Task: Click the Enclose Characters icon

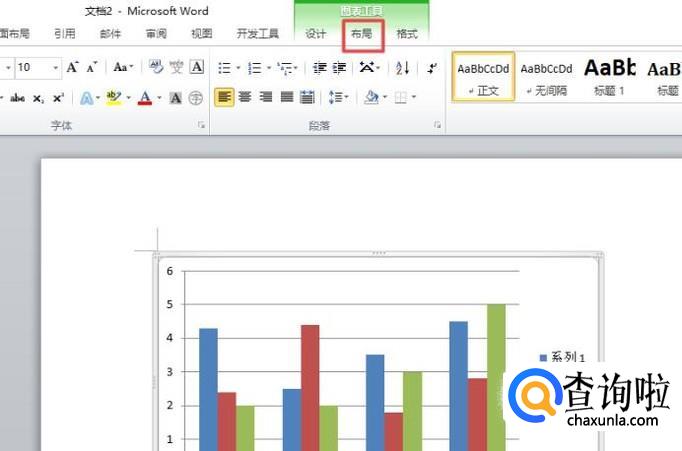Action: 196,98
